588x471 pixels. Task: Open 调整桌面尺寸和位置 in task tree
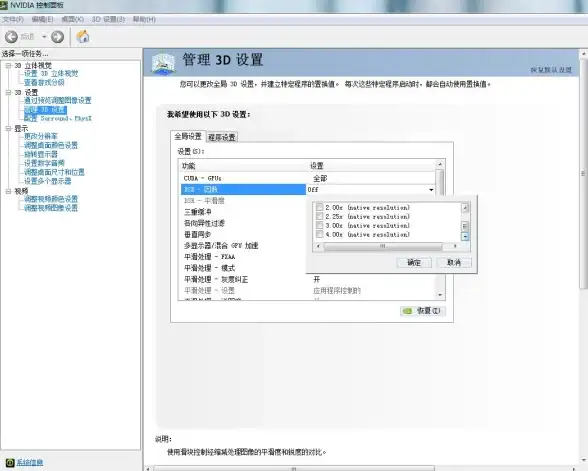(54, 172)
